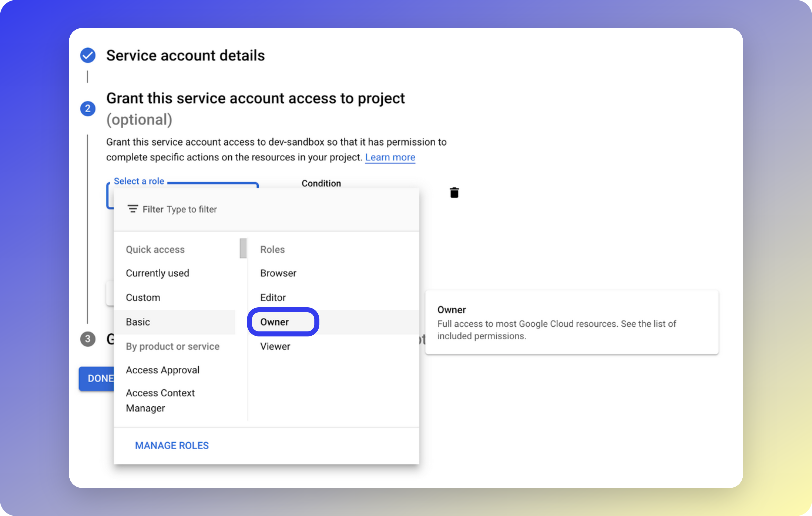This screenshot has width=812, height=516.
Task: Click the trash delete role icon
Action: pyautogui.click(x=454, y=193)
